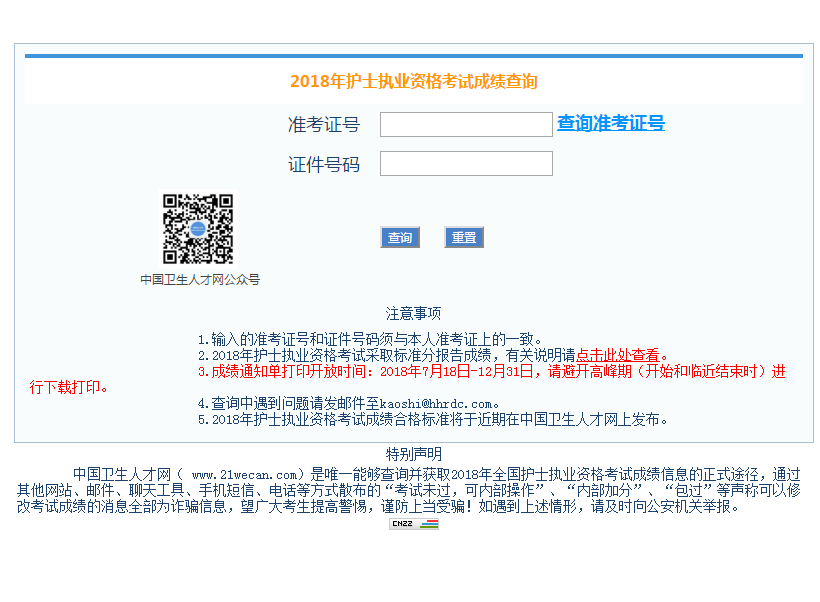
Task: Click inside the 准考证号 input box
Action: click(x=466, y=123)
